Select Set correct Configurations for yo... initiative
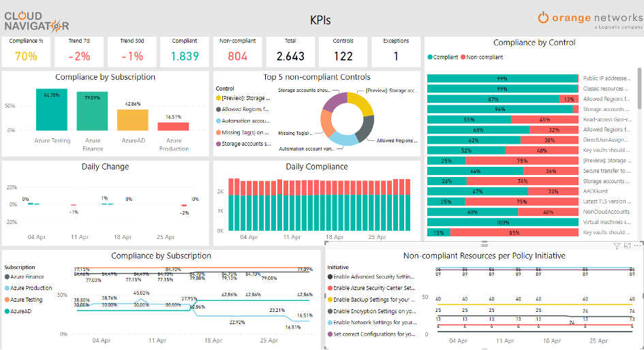644x350 pixels. coord(371,334)
